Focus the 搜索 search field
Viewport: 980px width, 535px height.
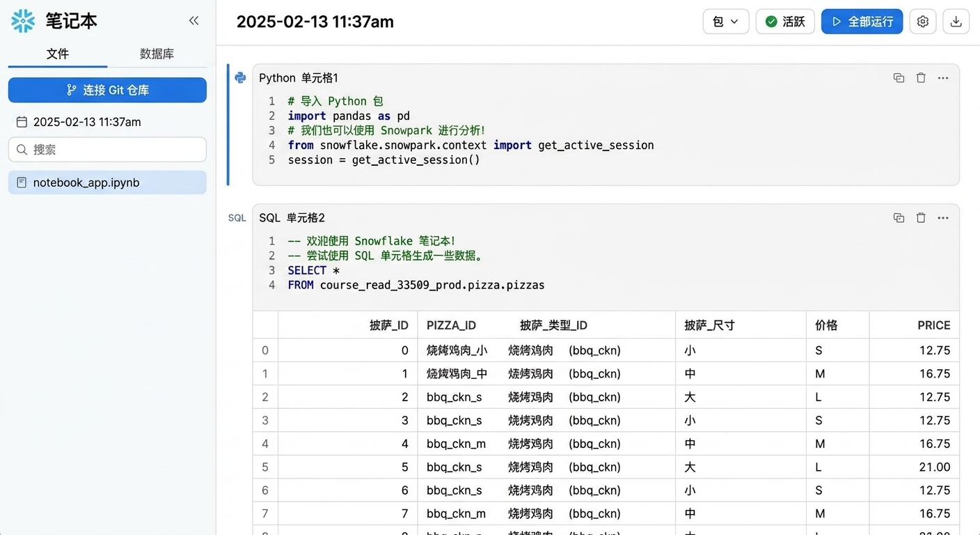[x=107, y=149]
